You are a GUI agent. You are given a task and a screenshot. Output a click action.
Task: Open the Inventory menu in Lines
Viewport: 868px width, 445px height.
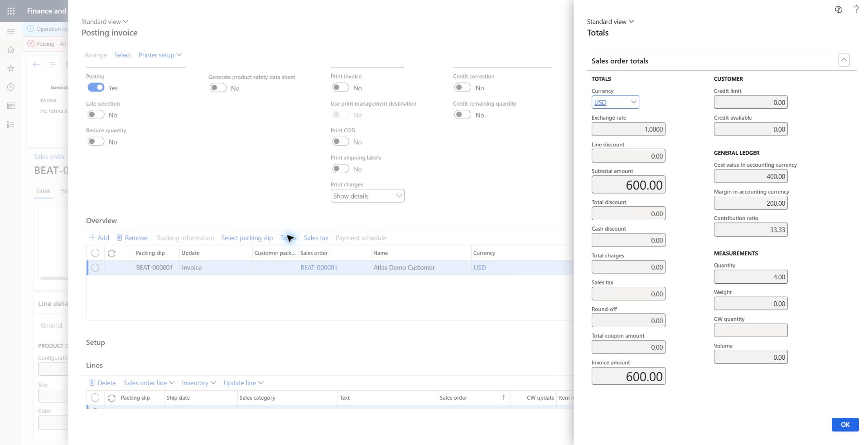pyautogui.click(x=198, y=382)
